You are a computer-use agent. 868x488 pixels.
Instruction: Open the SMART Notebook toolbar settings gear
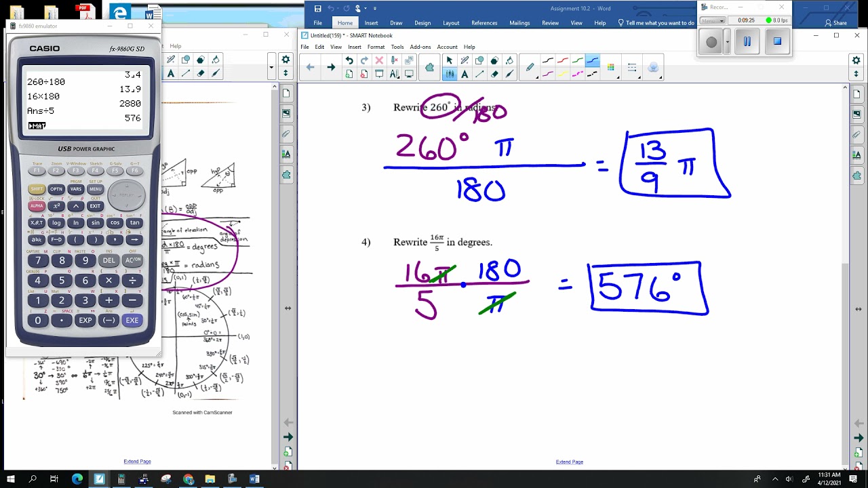[856, 60]
